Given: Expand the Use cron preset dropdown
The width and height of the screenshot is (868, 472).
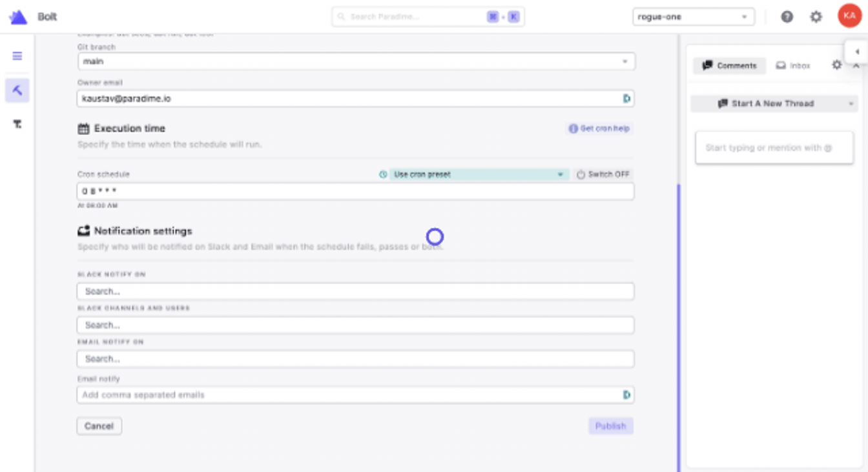Looking at the screenshot, I should tap(479, 174).
